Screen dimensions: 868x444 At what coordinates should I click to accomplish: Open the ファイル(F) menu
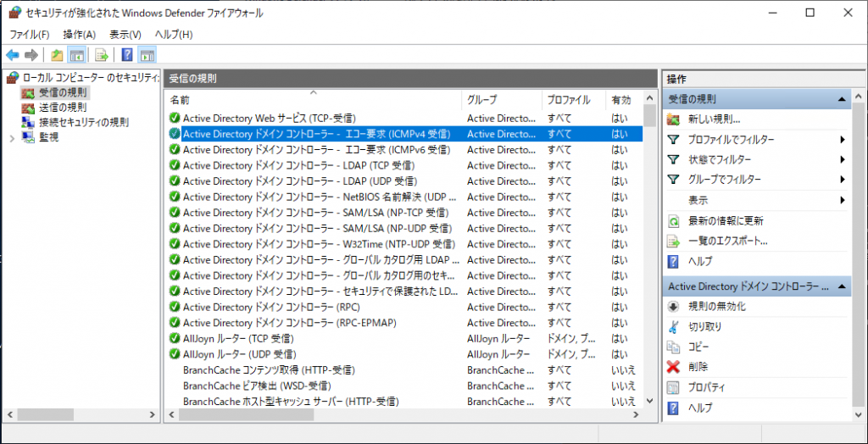coord(30,35)
